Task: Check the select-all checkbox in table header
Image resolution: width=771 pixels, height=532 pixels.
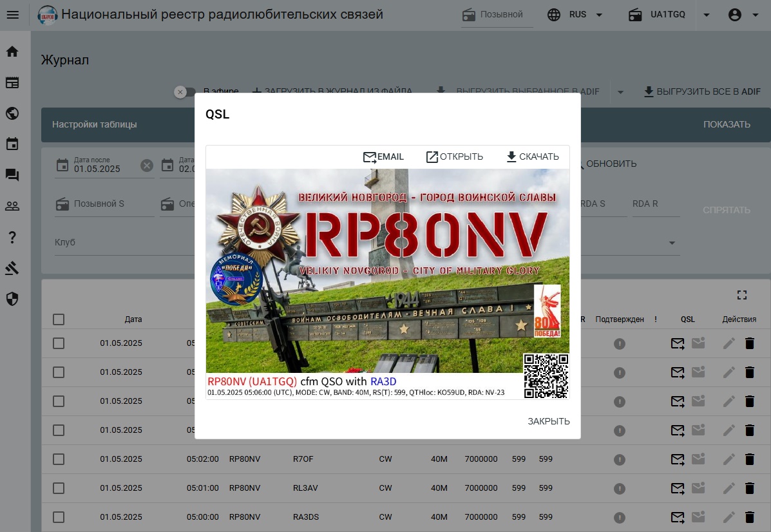Action: [x=59, y=319]
